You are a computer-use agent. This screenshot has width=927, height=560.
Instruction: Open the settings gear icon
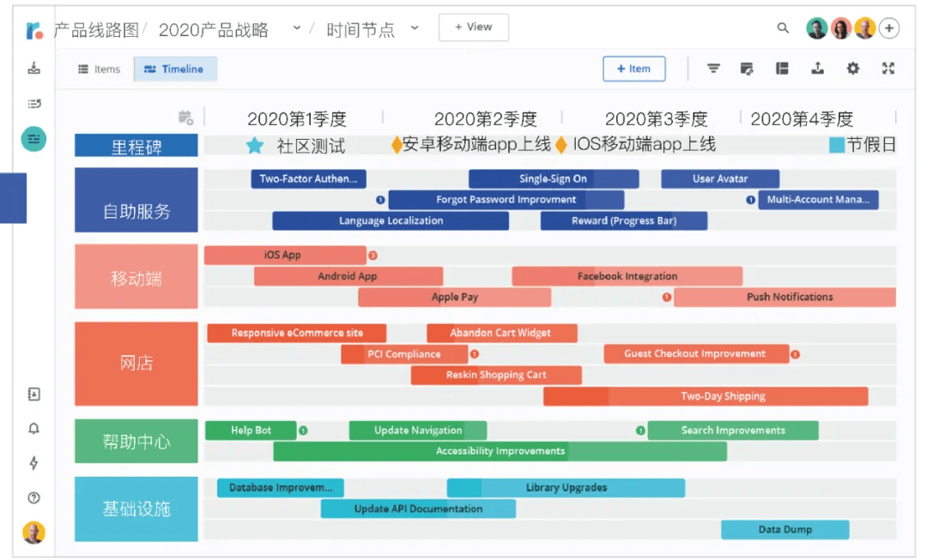pyautogui.click(x=852, y=69)
